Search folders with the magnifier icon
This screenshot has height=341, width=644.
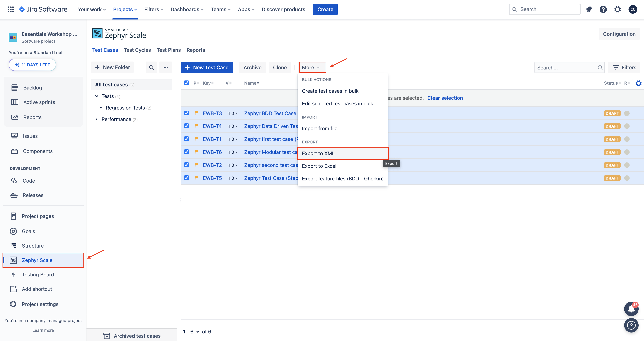pos(151,67)
